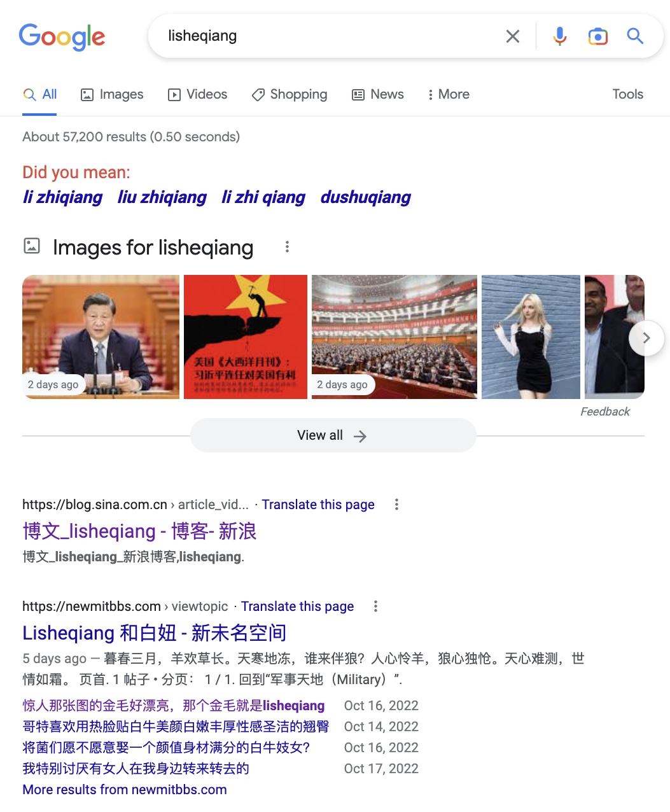Open Google Lens camera search
This screenshot has width=670, height=812.
[x=597, y=36]
